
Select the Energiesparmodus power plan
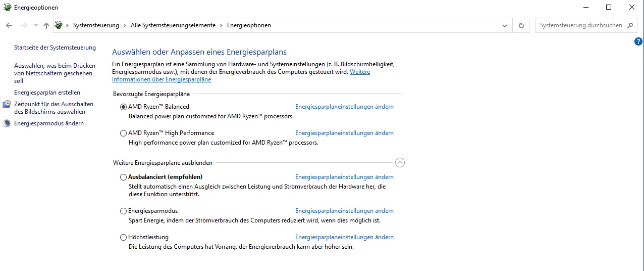(124, 211)
